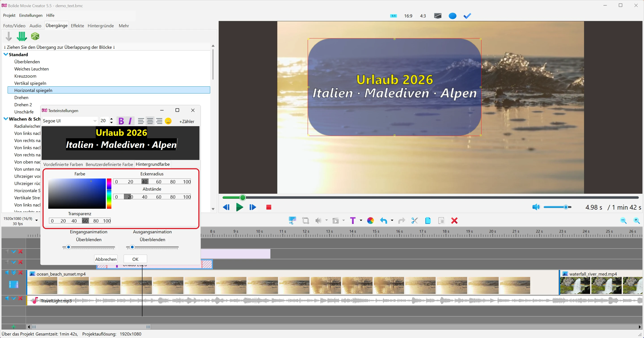Click the triple green arrows apply-to-all icon
The image size is (644, 338).
click(22, 36)
